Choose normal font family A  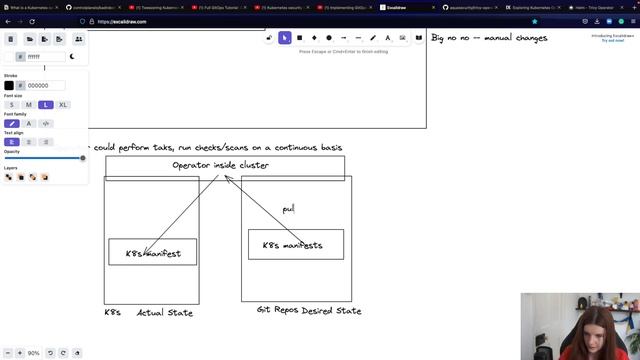pyautogui.click(x=29, y=124)
